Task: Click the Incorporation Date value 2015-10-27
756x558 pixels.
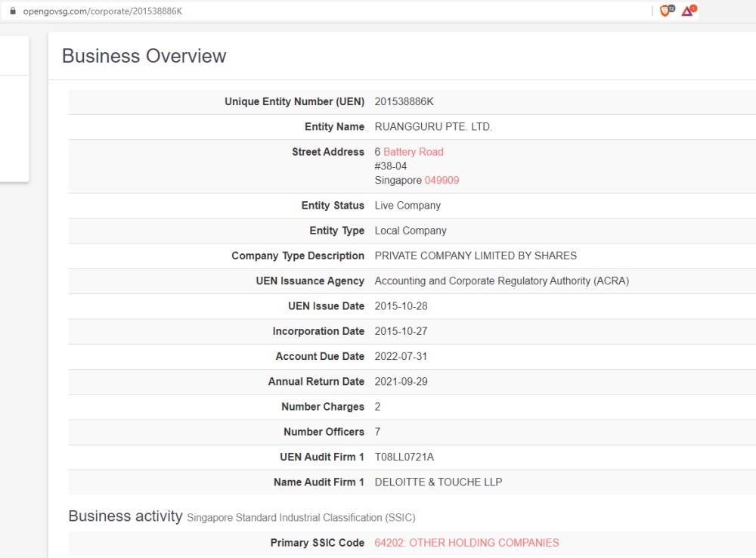Action: (x=401, y=331)
